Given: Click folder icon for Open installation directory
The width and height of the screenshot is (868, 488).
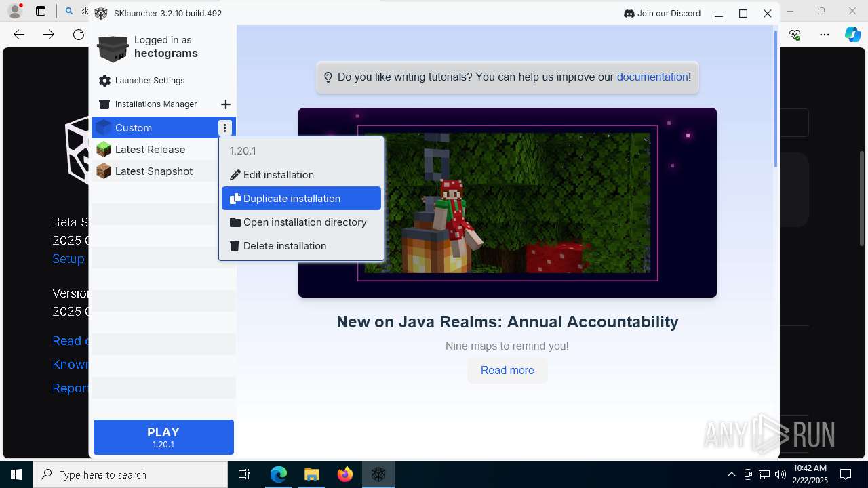Looking at the screenshot, I should point(235,222).
